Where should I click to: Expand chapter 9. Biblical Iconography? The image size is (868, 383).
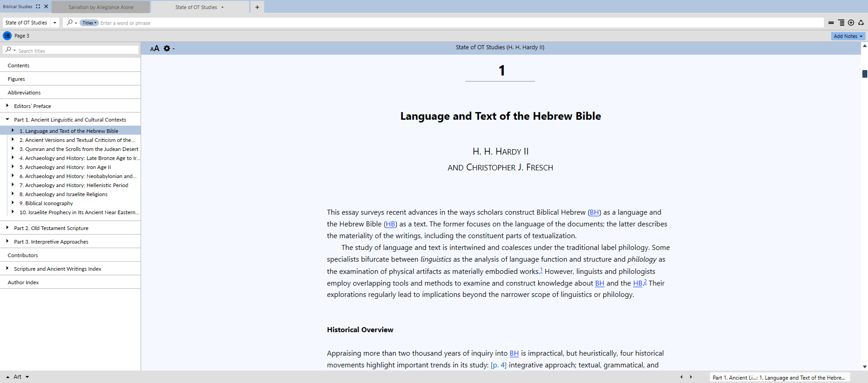tap(13, 203)
